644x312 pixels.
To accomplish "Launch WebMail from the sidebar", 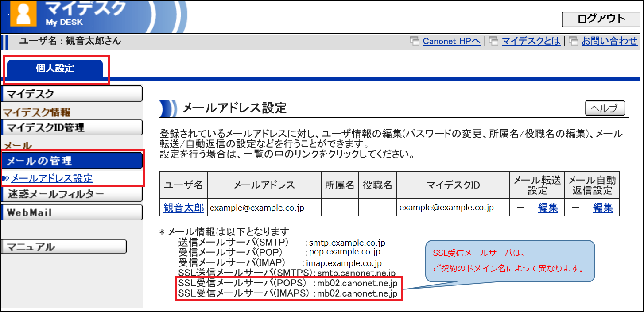I will pyautogui.click(x=72, y=212).
